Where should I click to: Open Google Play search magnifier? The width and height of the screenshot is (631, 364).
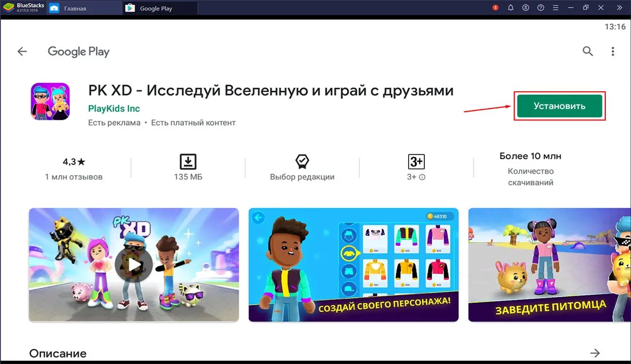pos(588,51)
